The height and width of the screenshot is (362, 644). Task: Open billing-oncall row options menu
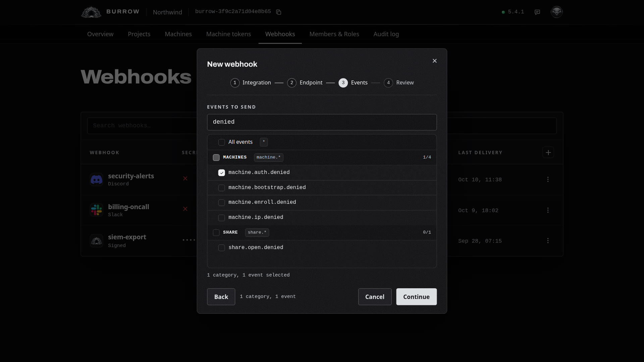pos(548,210)
